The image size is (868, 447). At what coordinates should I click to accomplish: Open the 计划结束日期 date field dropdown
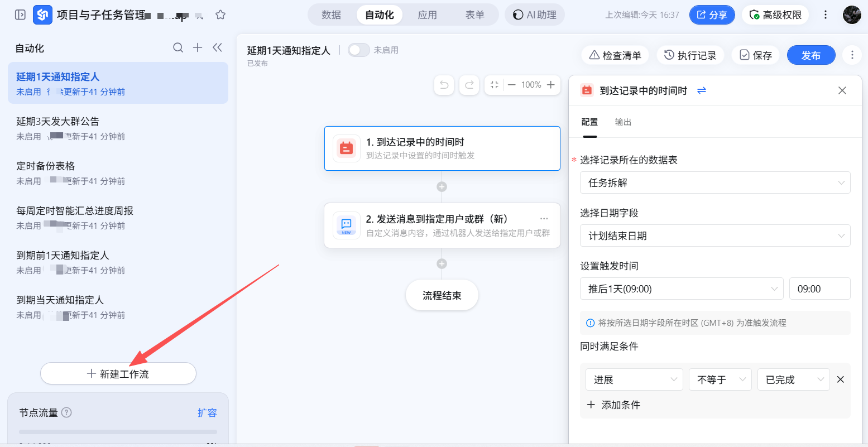click(x=715, y=235)
